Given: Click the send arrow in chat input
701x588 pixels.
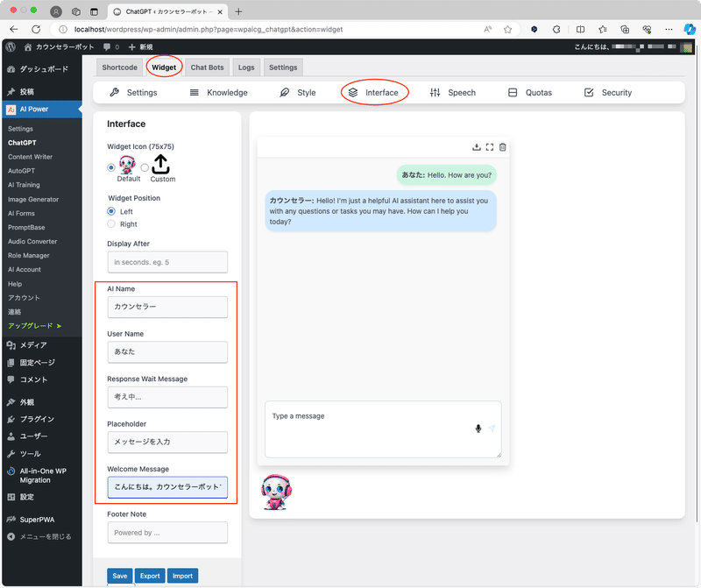Looking at the screenshot, I should (x=492, y=429).
